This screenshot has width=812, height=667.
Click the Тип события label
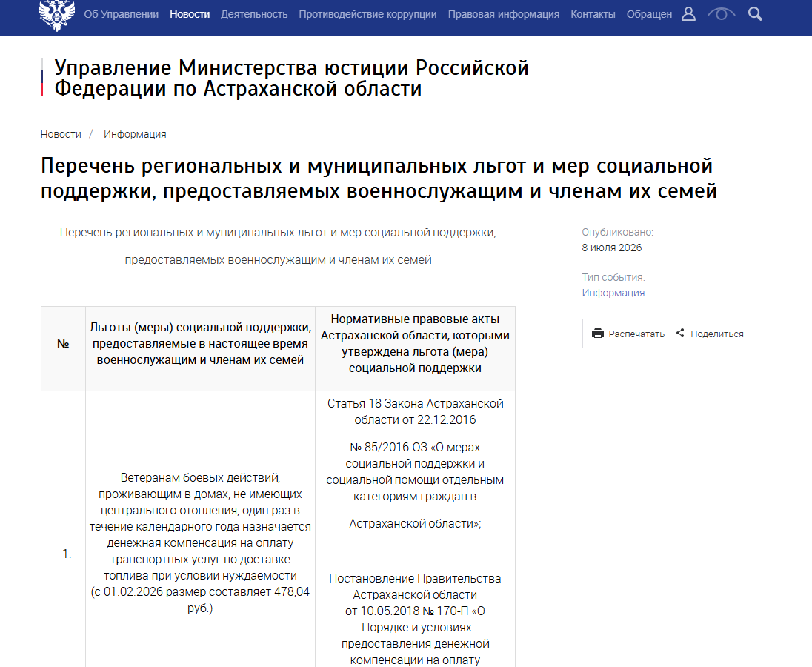pyautogui.click(x=613, y=278)
